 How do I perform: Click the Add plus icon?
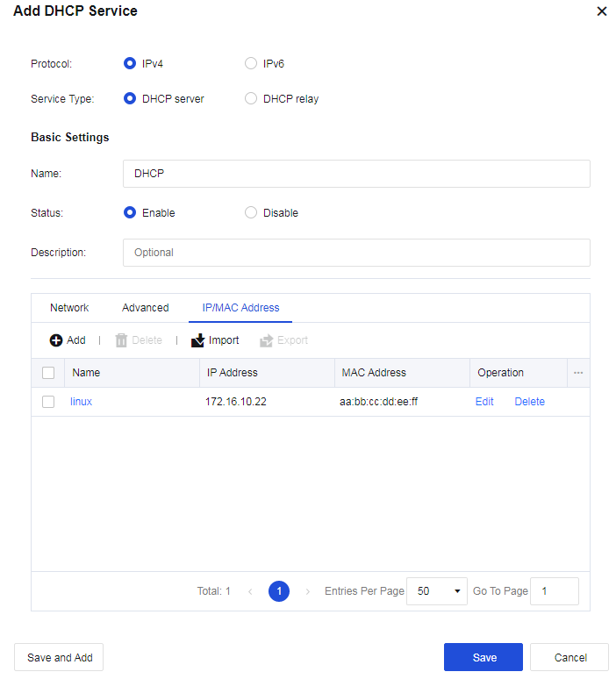click(x=56, y=340)
